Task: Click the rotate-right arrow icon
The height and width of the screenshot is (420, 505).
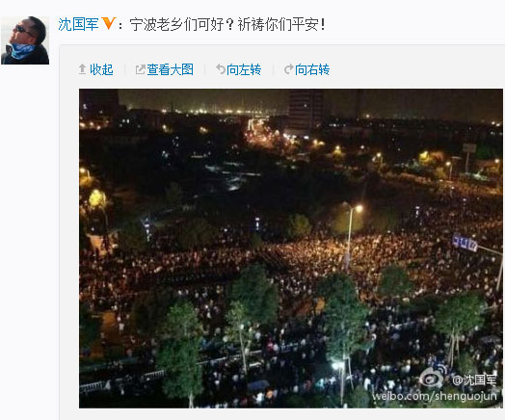Action: click(289, 69)
